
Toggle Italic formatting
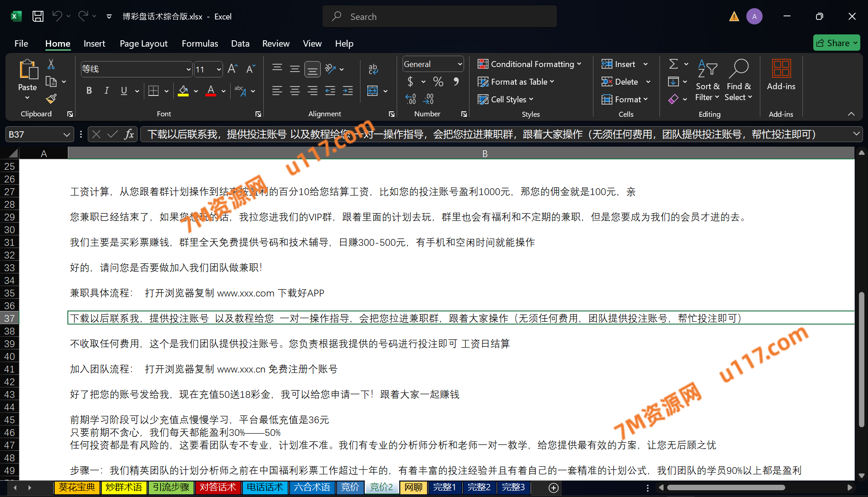(x=106, y=91)
